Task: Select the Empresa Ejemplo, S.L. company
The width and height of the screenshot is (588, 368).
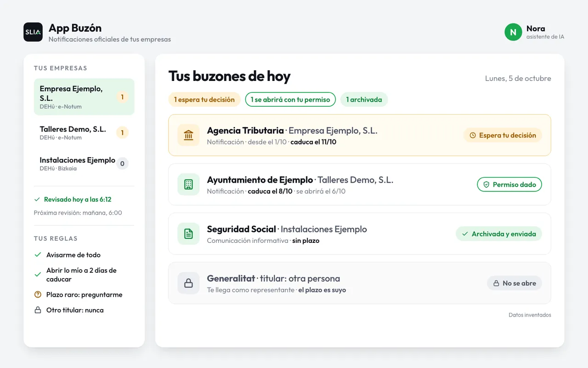Action: pos(84,97)
